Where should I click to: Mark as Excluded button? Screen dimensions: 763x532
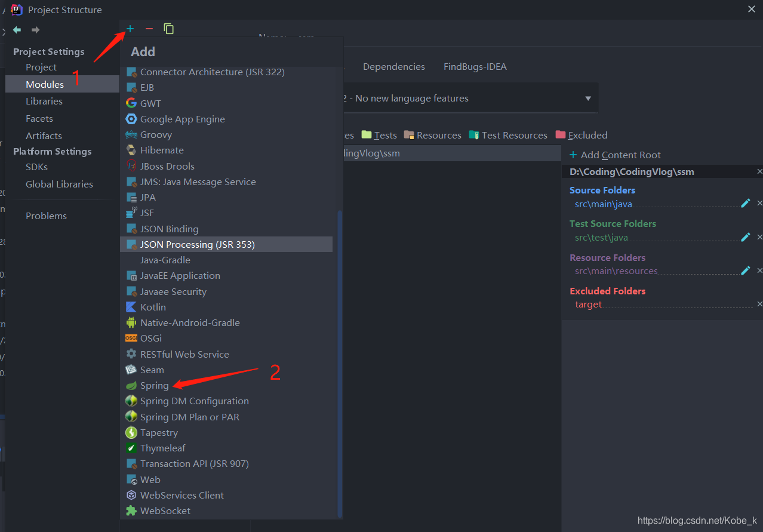582,136
